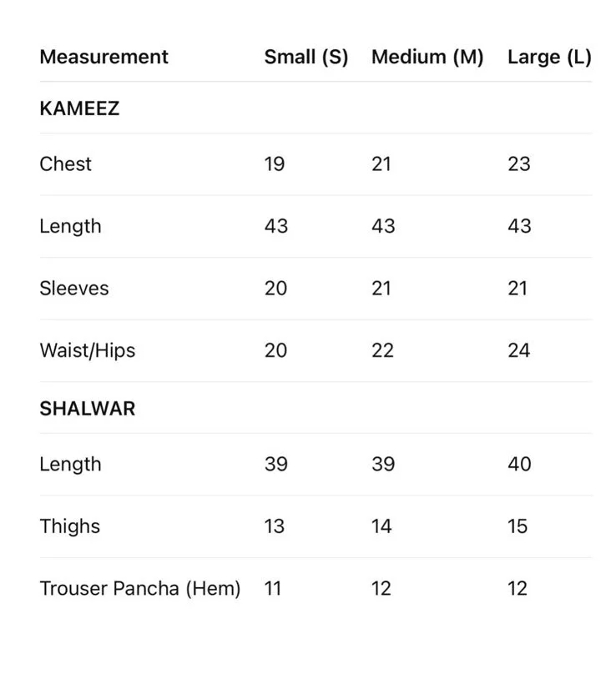This screenshot has width=616, height=679.
Task: Click the KAMEEZ section heading
Action: coord(79,108)
